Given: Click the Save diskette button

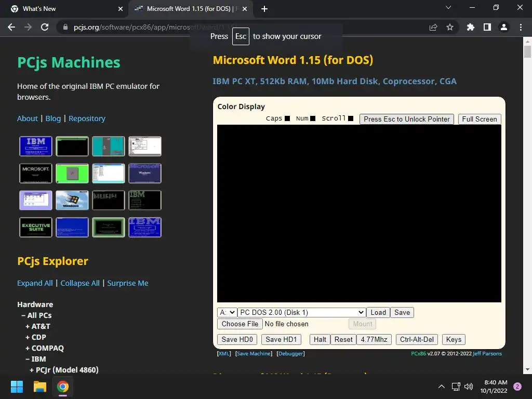Looking at the screenshot, I should click(402, 312).
